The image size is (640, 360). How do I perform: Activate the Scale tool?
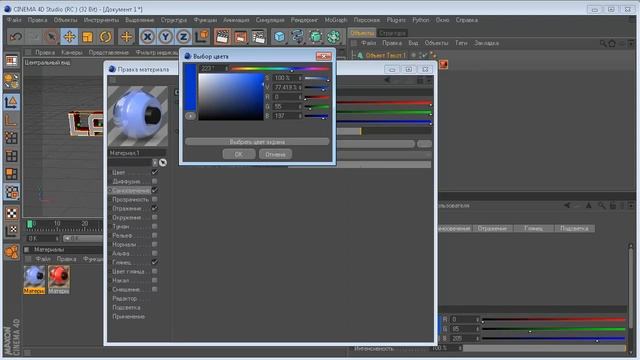coord(87,37)
